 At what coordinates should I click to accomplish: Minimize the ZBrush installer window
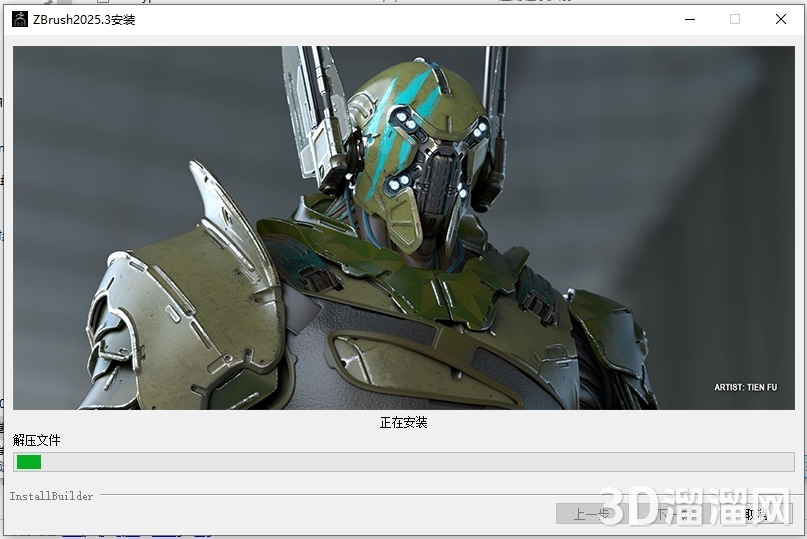pos(690,19)
